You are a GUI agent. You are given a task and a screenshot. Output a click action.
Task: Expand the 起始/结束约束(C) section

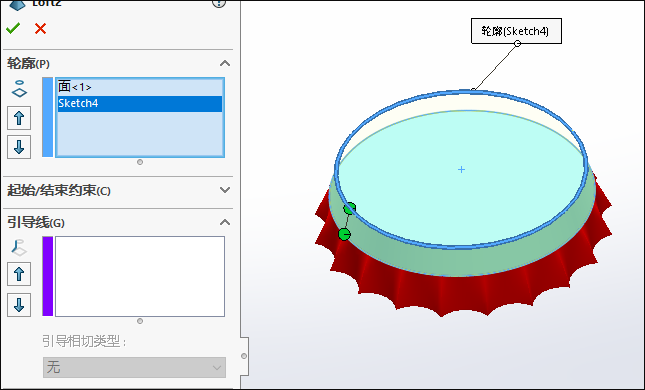point(225,190)
